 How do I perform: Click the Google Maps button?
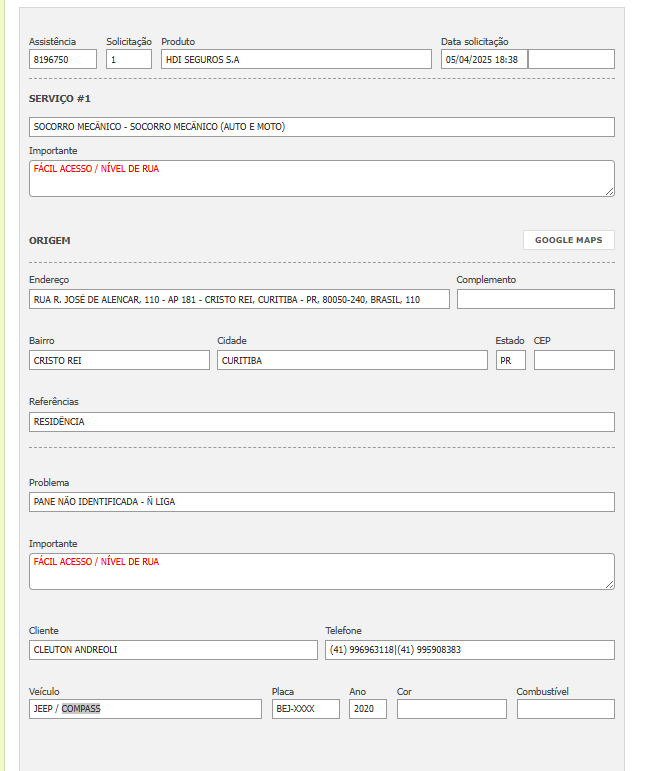568,240
